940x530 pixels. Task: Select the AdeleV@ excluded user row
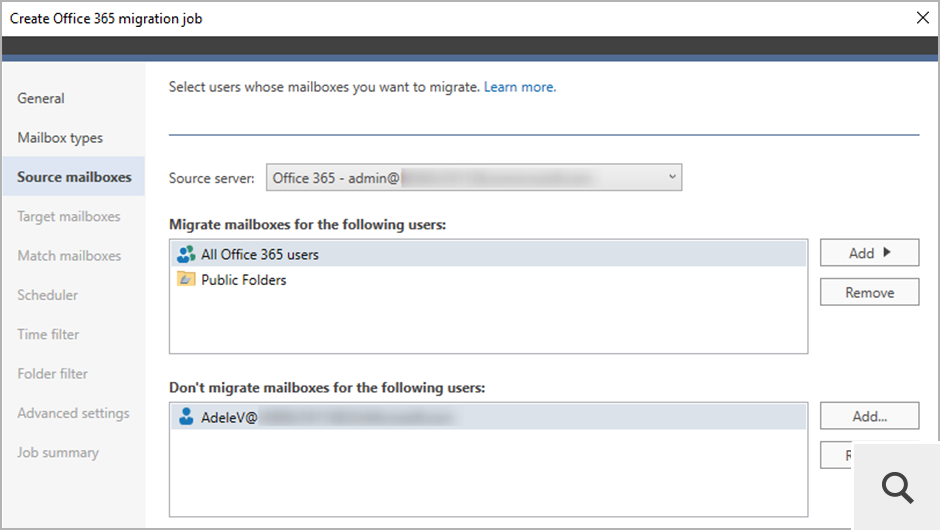[x=489, y=417]
